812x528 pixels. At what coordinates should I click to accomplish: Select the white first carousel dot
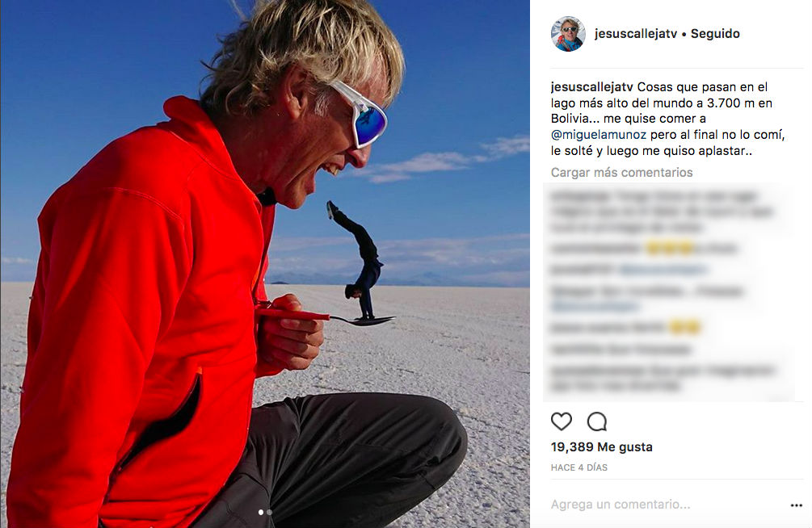pyautogui.click(x=260, y=513)
